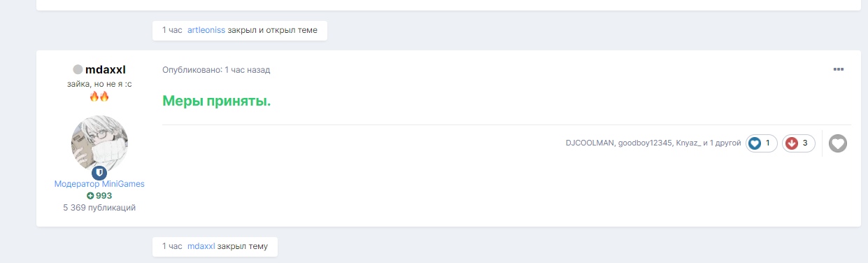The width and height of the screenshot is (868, 263).
Task: Open artleoniss profile from moderation log
Action: (x=206, y=31)
